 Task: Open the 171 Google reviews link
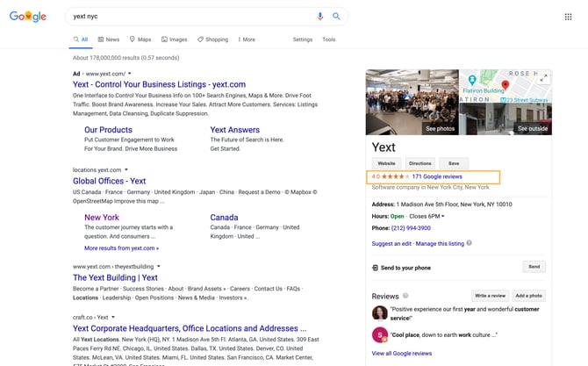(436, 176)
